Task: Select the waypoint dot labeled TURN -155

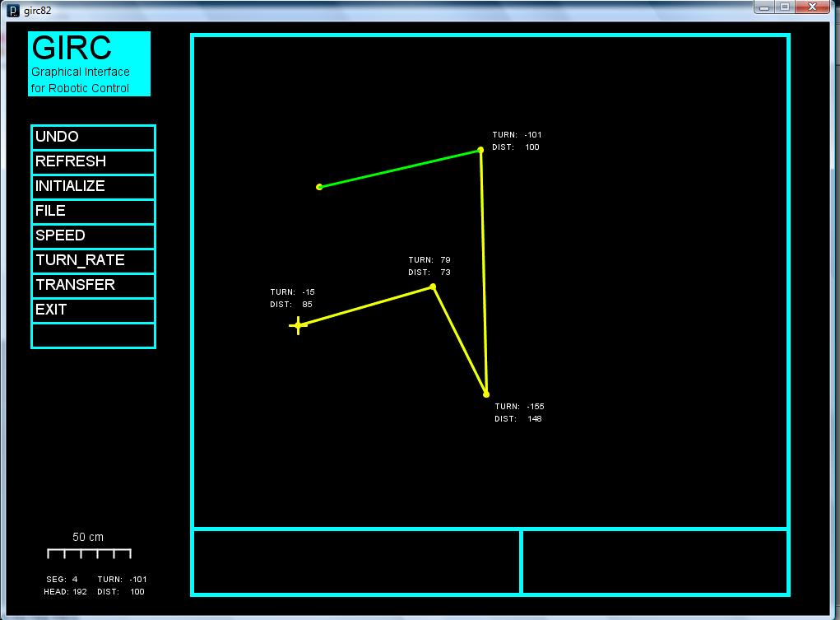Action: (486, 394)
